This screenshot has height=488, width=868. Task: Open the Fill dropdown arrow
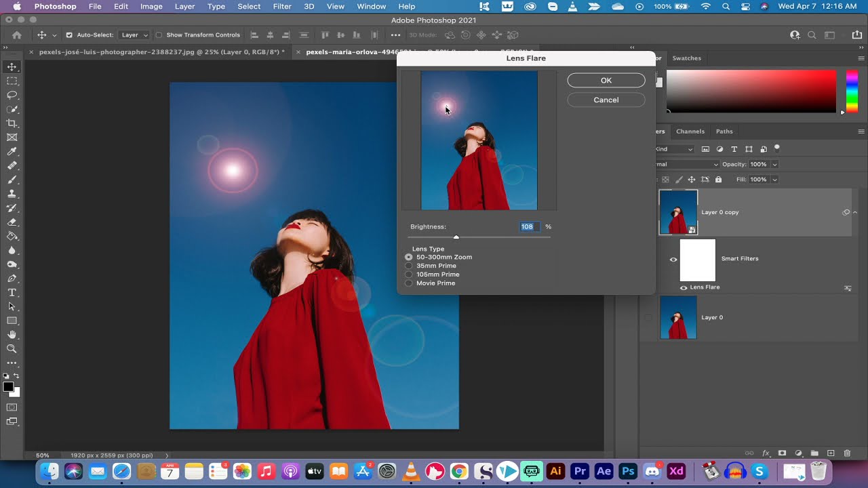(774, 180)
